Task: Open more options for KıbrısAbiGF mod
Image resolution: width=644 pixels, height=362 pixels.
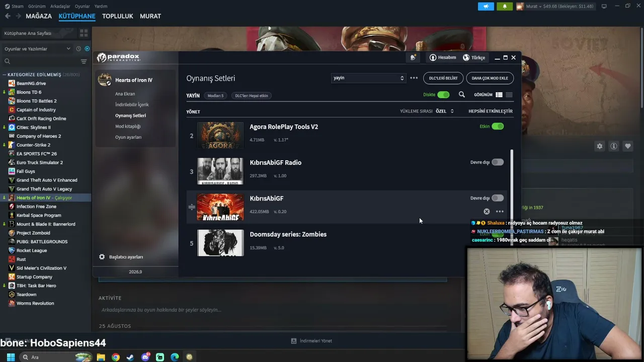Action: point(500,212)
